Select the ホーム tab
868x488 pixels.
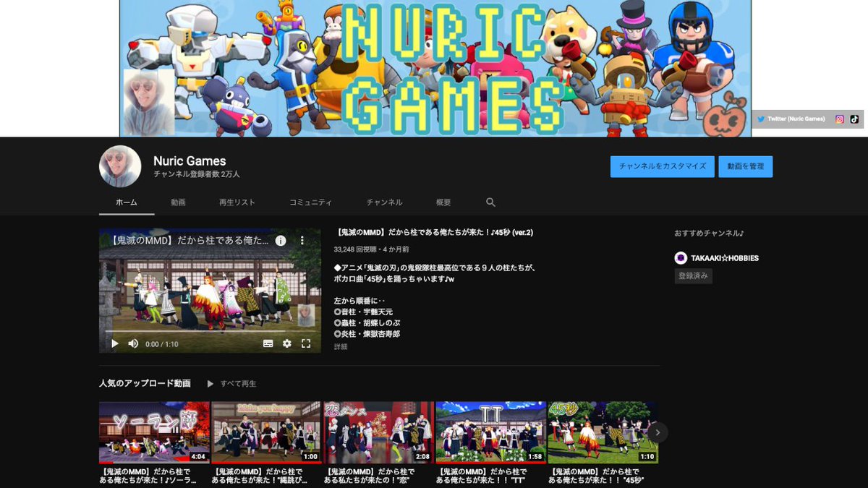pyautogui.click(x=127, y=202)
